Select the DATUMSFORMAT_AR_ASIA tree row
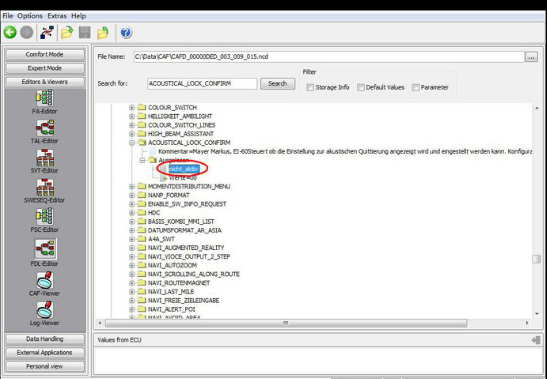547x379 pixels. coord(185,230)
